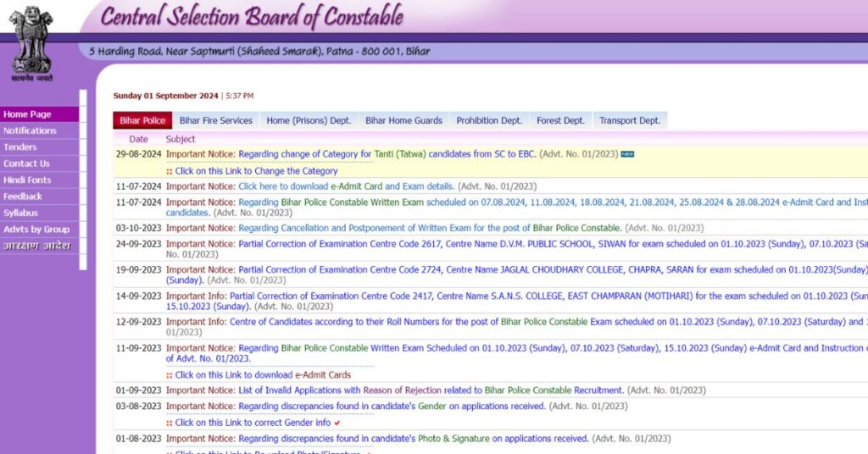Click the Central Selection Board of Constable title
The height and width of the screenshot is (454, 868).
coord(252,17)
